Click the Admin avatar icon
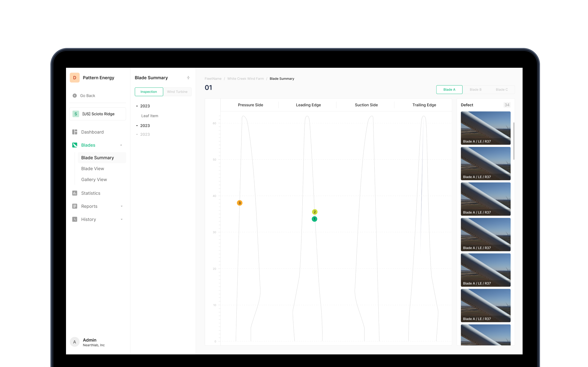The image size is (588, 367). 75,342
